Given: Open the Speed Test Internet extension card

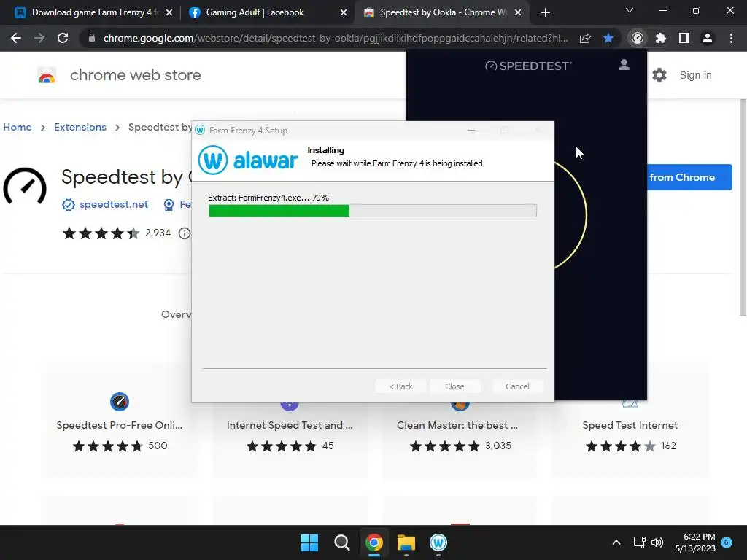Looking at the screenshot, I should [x=630, y=421].
